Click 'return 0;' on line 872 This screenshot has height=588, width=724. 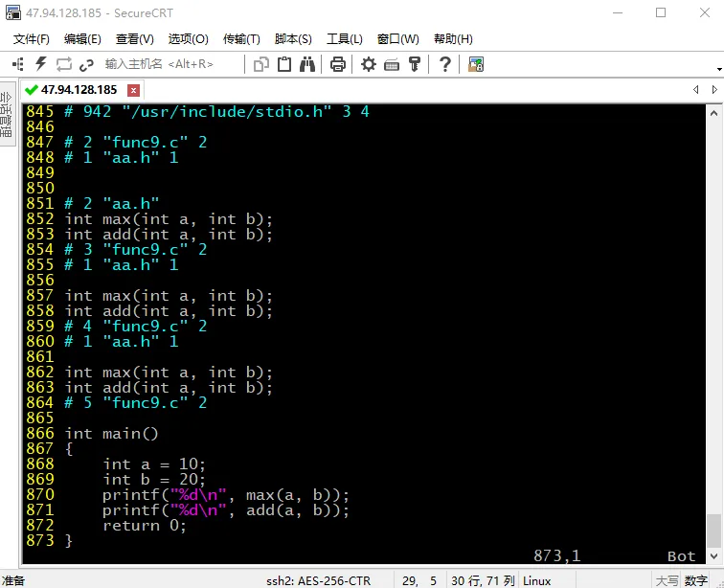[x=145, y=526]
